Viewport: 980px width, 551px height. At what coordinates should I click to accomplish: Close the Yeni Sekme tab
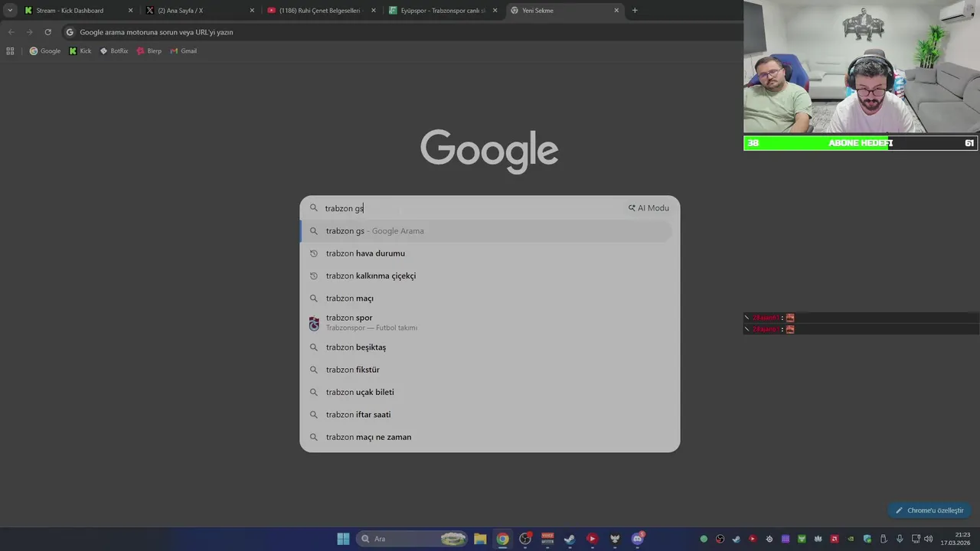pos(616,10)
